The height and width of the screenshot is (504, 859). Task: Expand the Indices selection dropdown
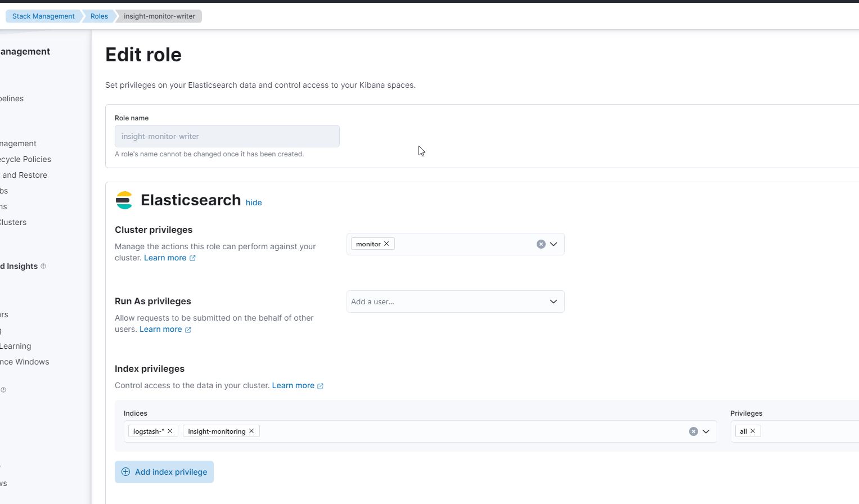pyautogui.click(x=707, y=431)
